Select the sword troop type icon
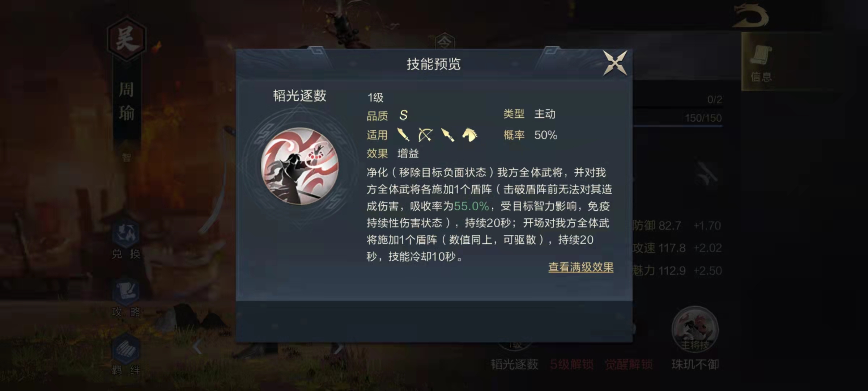868x391 pixels. click(x=403, y=135)
